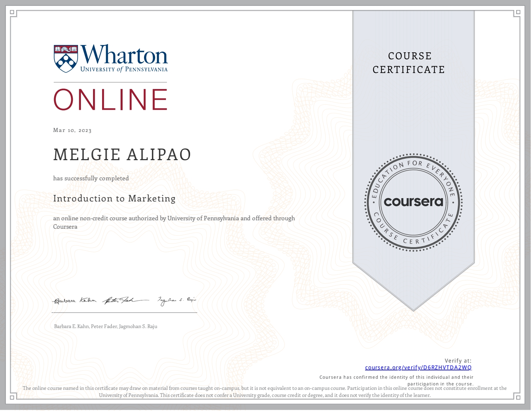532x411 pixels.
Task: Click the "an online non-credit course" description
Action: [x=174, y=222]
